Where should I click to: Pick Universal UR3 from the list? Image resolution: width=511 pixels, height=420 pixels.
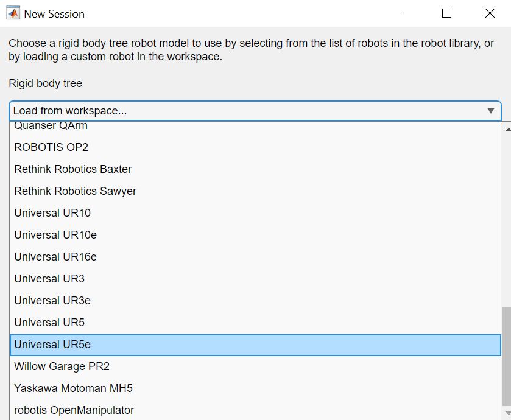click(x=49, y=279)
